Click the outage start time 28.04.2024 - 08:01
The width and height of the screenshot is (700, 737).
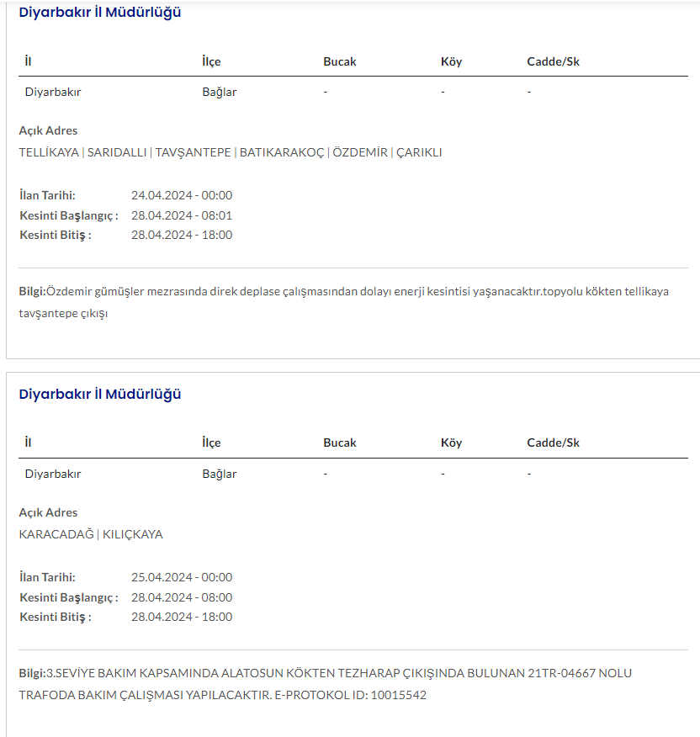[x=182, y=215]
